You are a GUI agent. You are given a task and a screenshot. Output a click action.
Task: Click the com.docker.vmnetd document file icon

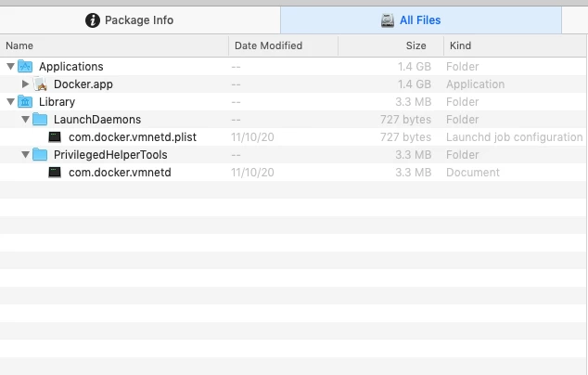click(55, 173)
